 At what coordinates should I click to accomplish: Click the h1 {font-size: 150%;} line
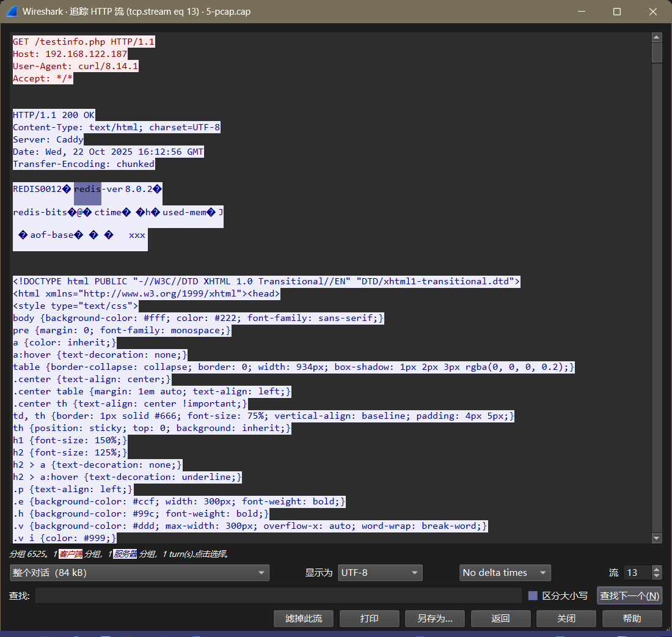point(70,440)
